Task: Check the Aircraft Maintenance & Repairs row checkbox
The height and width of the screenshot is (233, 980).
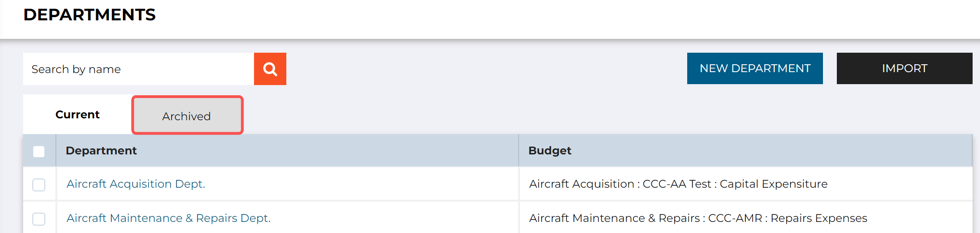Action: pos(39,219)
